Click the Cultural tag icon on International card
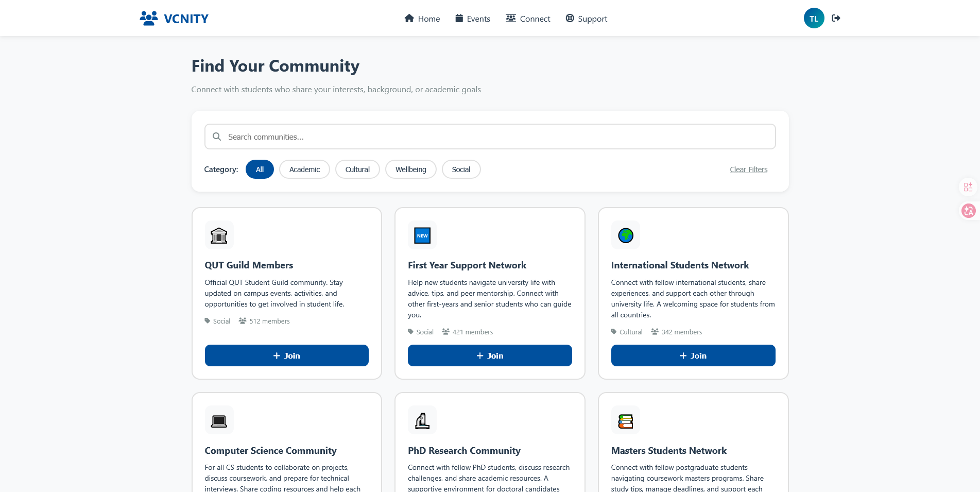 click(x=614, y=331)
